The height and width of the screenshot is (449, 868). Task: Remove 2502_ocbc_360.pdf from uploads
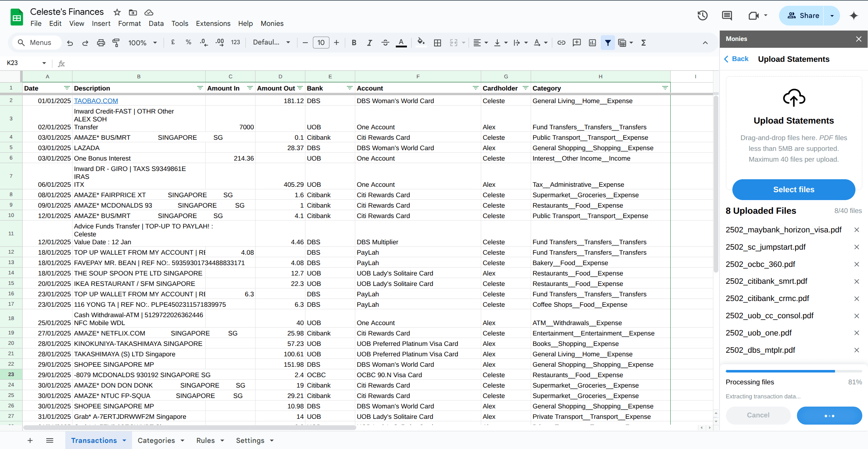click(x=857, y=264)
